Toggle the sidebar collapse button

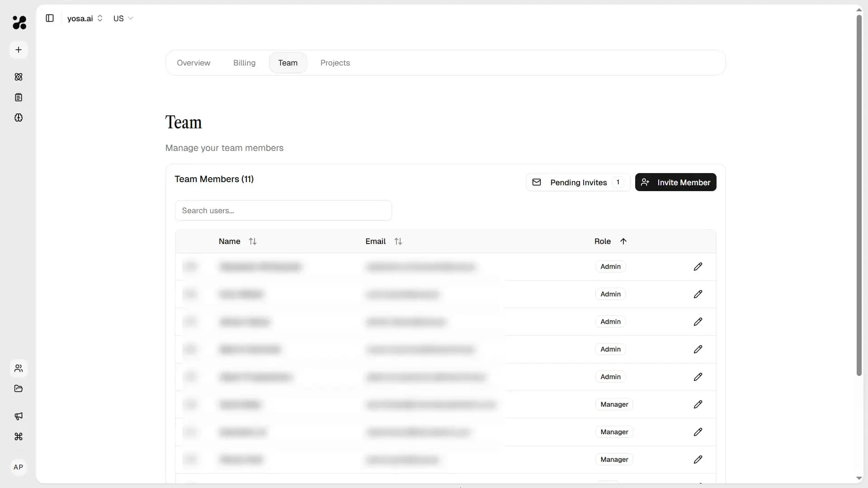coord(50,18)
